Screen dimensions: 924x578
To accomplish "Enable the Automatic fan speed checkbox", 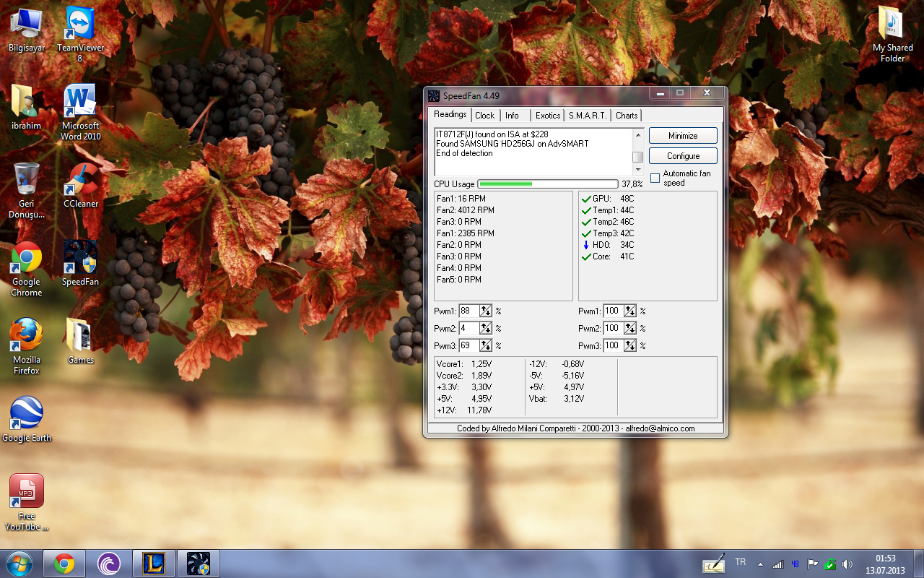I will pos(655,178).
